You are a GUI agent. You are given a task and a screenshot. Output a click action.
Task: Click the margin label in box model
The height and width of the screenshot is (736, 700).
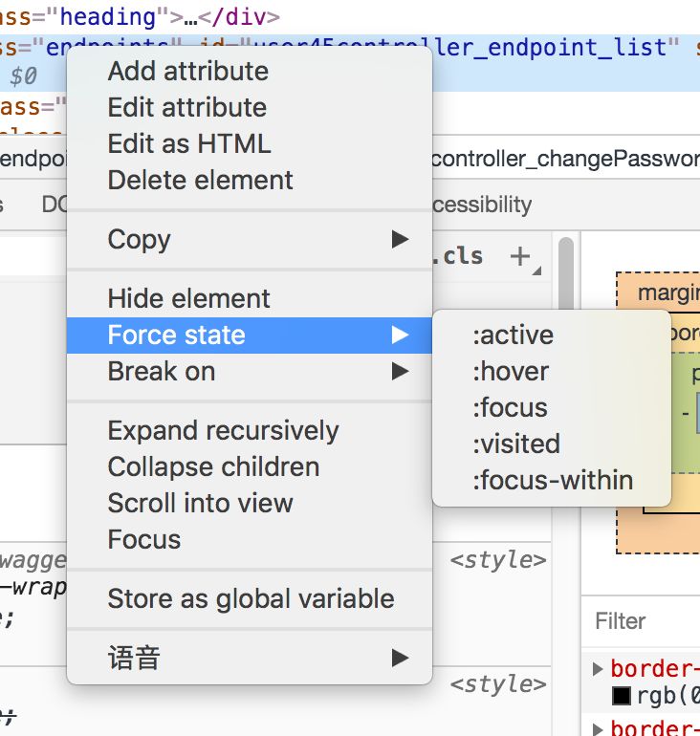668,292
